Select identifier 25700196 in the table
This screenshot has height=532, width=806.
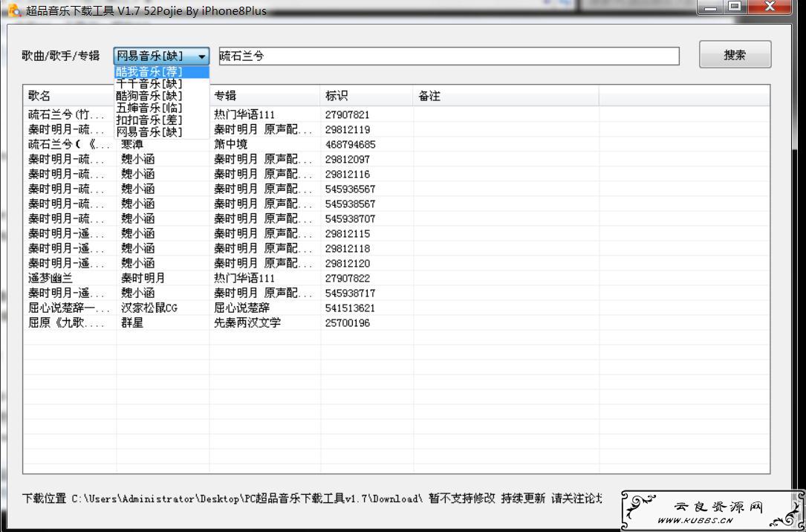[348, 323]
